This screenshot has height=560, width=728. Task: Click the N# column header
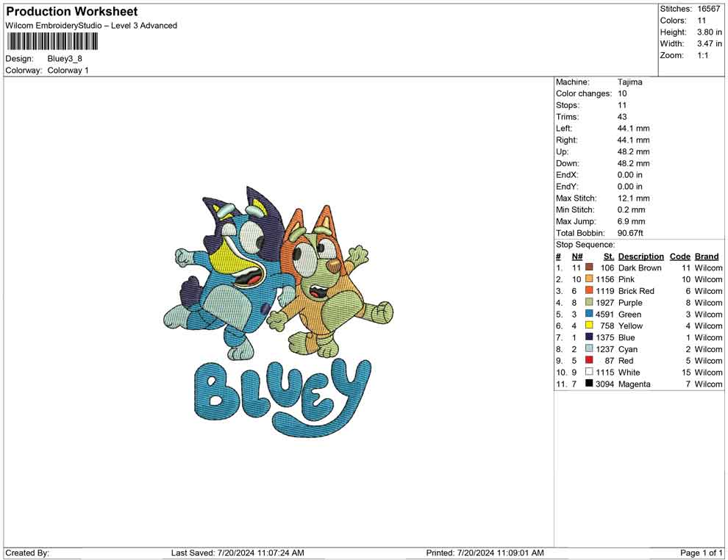click(577, 256)
